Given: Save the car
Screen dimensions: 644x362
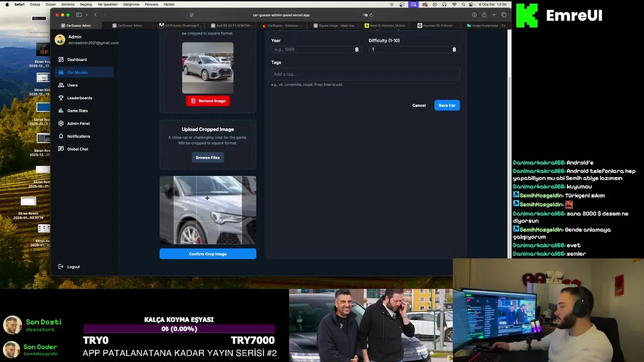Looking at the screenshot, I should click(447, 106).
